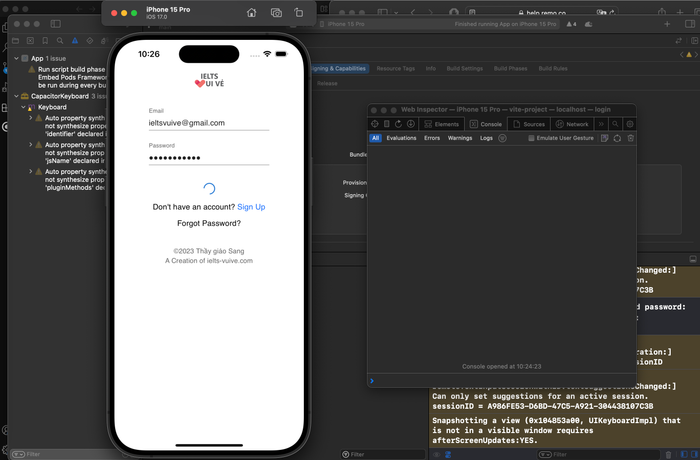Click preserve log icon in Web Inspector
The height and width of the screenshot is (460, 700).
pos(604,138)
